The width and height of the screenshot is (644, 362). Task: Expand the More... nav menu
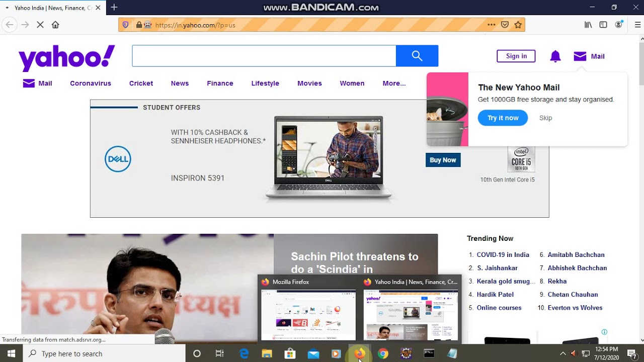(x=394, y=83)
